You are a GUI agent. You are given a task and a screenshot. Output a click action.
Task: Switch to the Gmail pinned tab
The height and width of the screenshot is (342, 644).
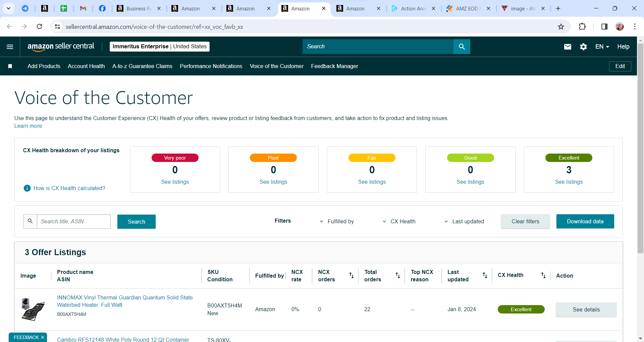83,8
